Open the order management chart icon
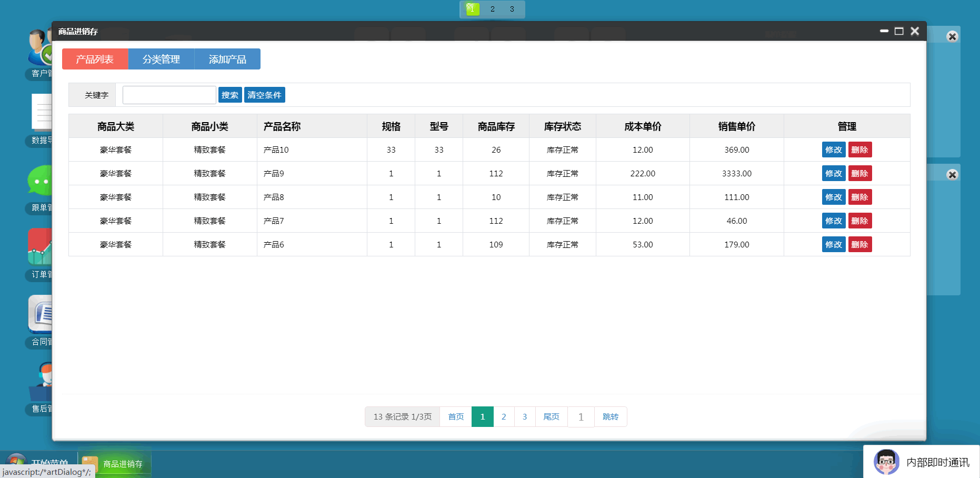 (40, 246)
